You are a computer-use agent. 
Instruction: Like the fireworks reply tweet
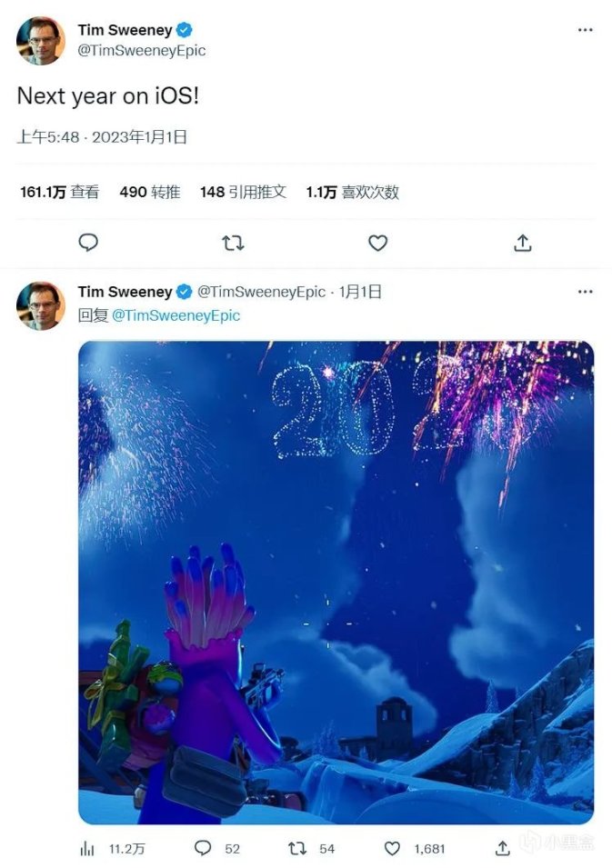click(391, 847)
